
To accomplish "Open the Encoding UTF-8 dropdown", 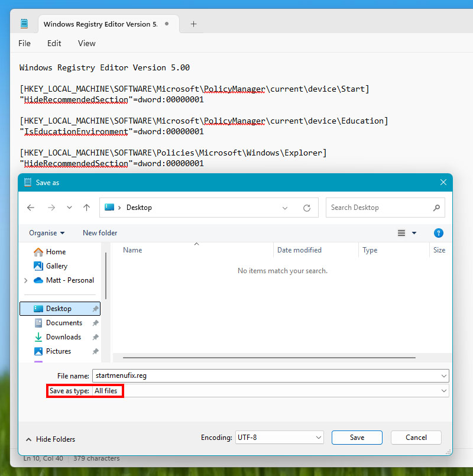I will coord(279,438).
